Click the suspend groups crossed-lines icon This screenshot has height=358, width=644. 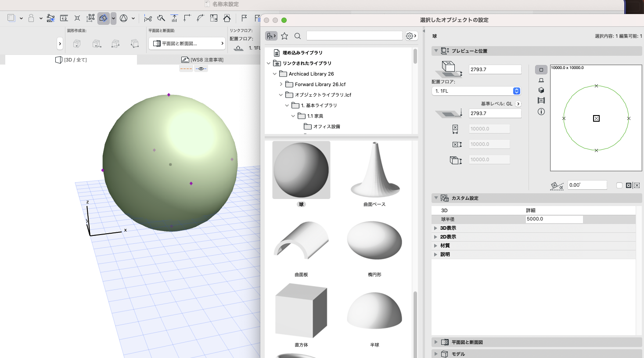coord(77,18)
